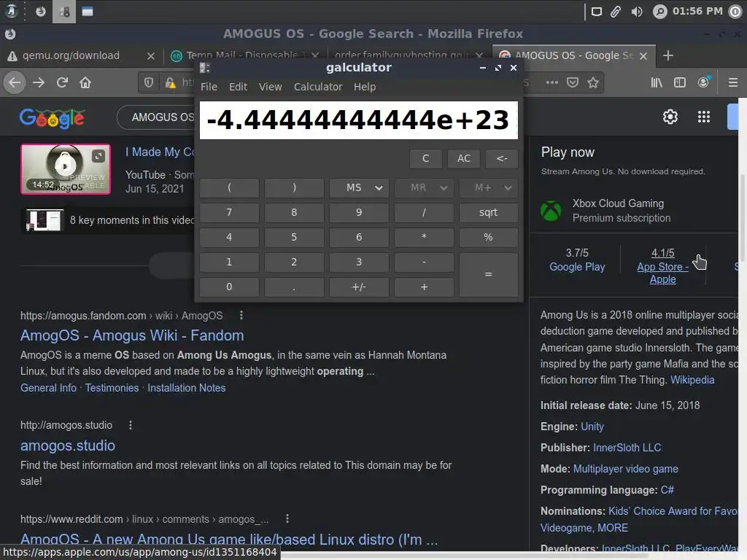Open more options for AmogOS Fandom result
This screenshot has height=560, width=747.
(241, 315)
